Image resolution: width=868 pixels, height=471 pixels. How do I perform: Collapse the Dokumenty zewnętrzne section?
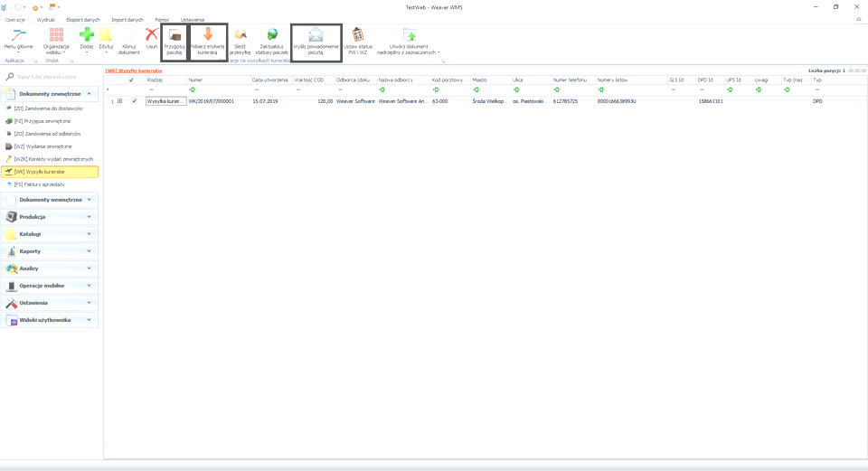pyautogui.click(x=89, y=93)
